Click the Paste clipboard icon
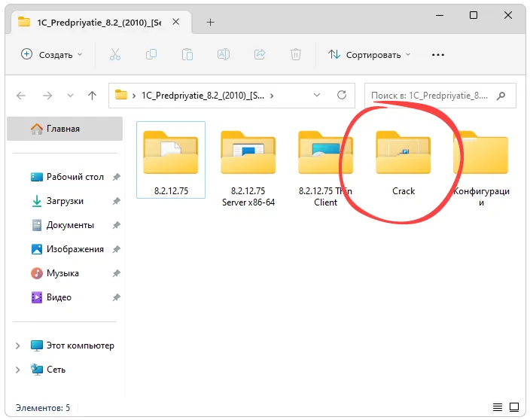Viewport: 530px width, 420px height. pos(187,54)
